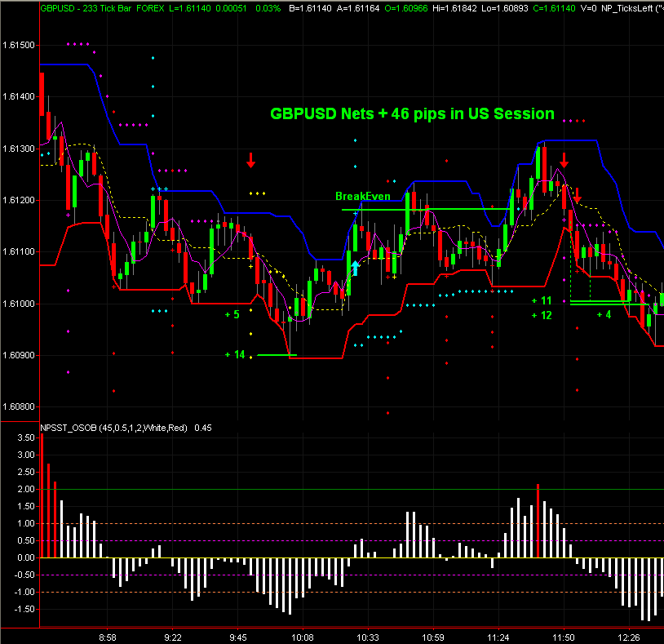
Task: Click the 1.61500 price axis label
Action: 19,46
